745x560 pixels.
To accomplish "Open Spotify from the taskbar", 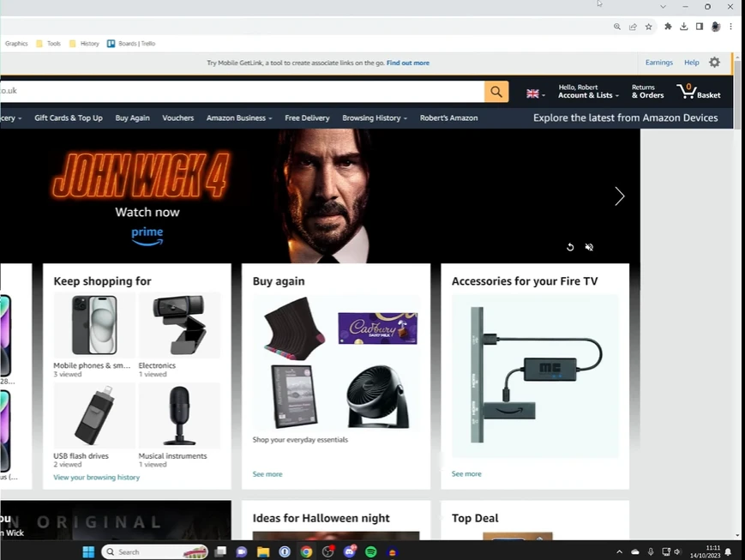I will tap(371, 551).
